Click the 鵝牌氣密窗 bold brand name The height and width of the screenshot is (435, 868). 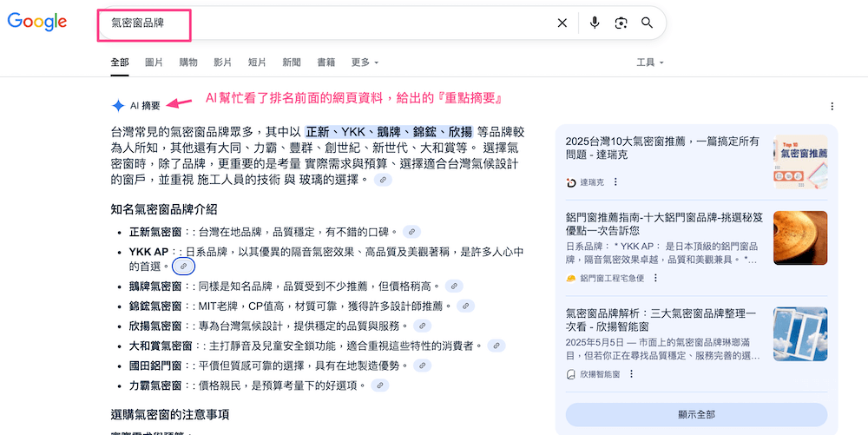point(155,287)
